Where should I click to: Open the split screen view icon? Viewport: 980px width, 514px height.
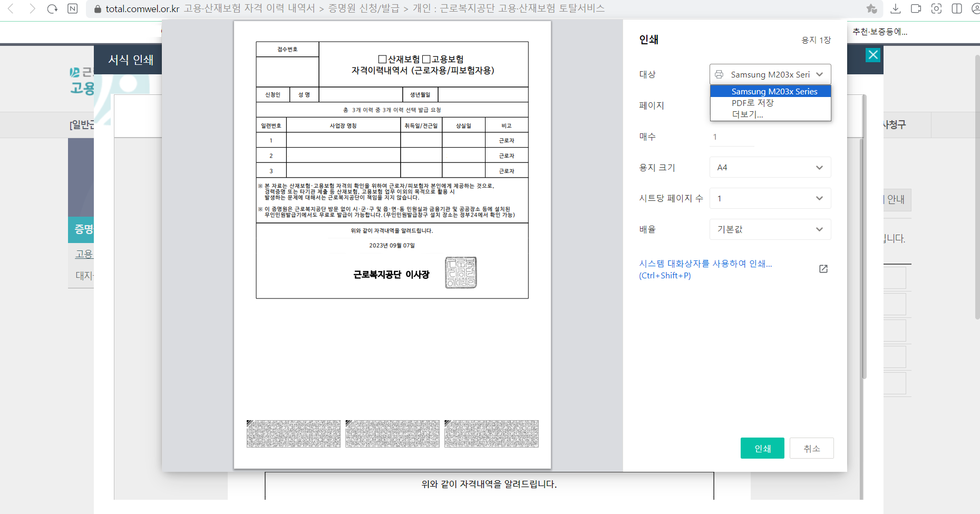pos(956,8)
